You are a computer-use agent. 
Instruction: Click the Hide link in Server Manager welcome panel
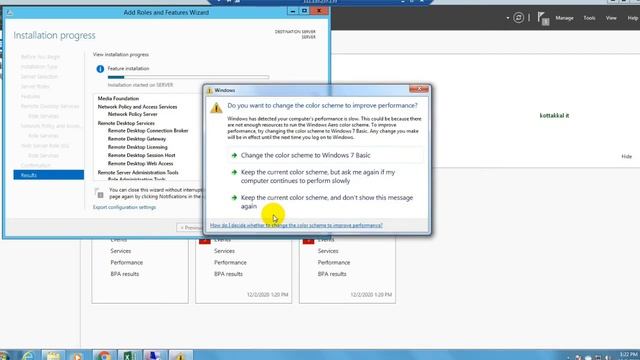click(627, 156)
